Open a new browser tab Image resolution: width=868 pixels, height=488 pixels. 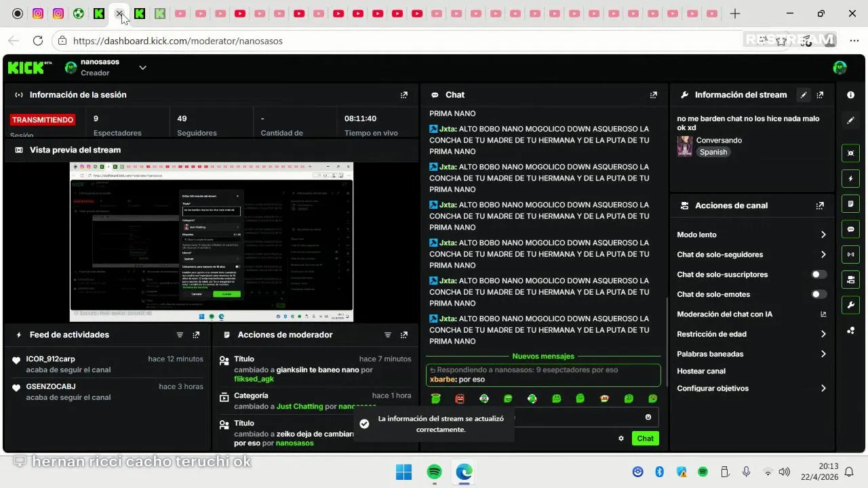[735, 14]
